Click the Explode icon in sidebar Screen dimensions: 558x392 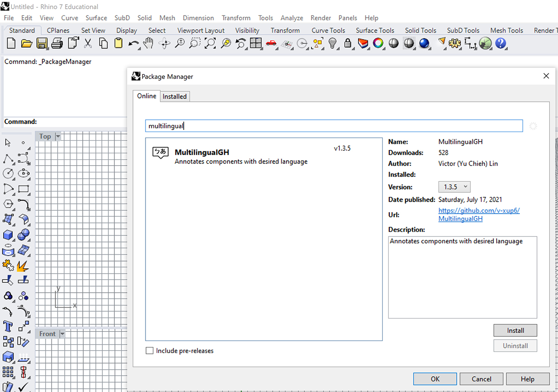(24, 266)
